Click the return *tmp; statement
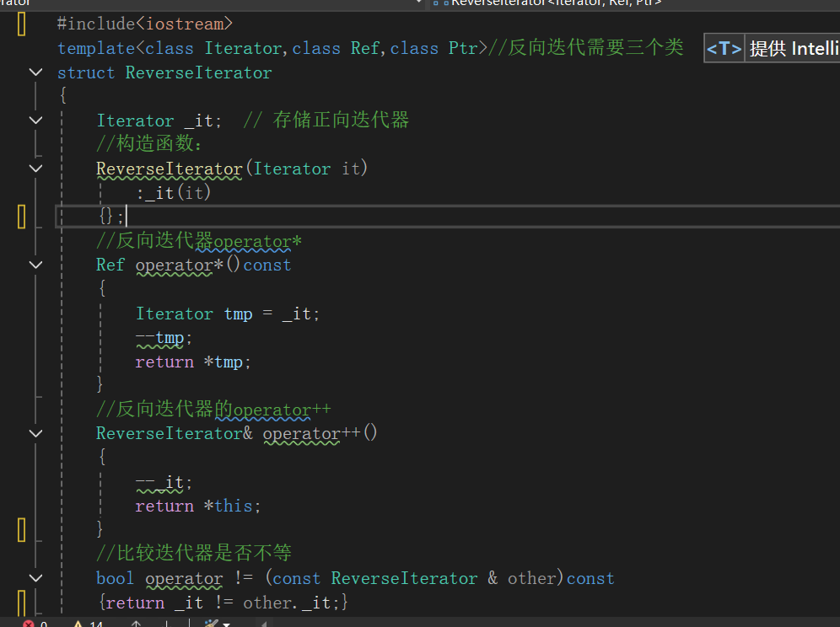 coord(193,362)
